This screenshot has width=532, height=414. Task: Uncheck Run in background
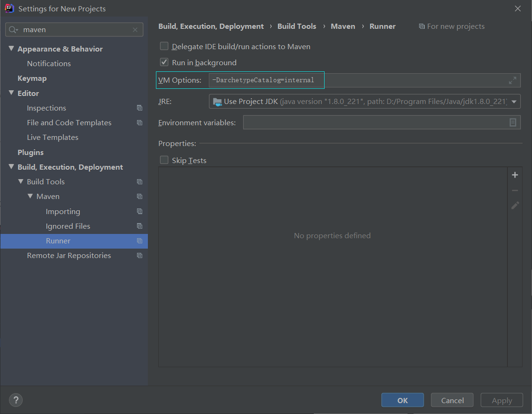[164, 62]
